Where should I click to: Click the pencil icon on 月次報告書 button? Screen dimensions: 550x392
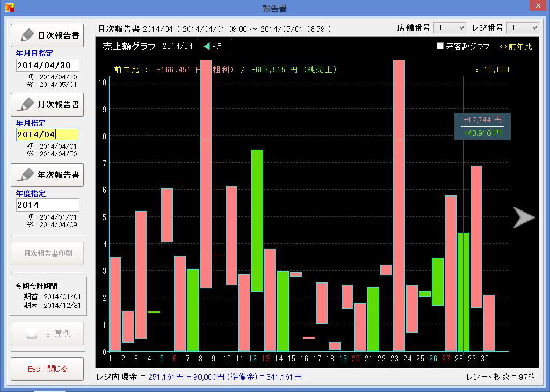25,105
